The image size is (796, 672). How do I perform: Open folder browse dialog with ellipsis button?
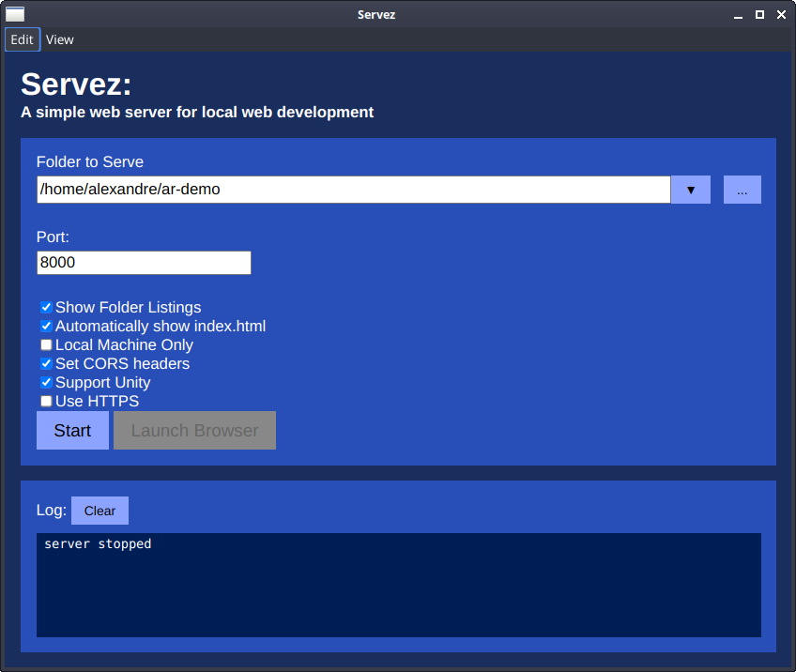[742, 190]
